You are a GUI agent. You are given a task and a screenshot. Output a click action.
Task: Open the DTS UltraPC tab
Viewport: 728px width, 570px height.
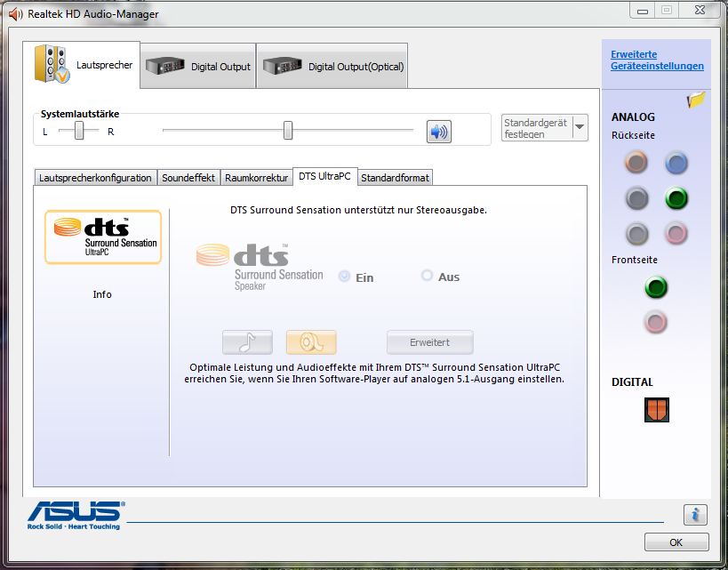(325, 177)
